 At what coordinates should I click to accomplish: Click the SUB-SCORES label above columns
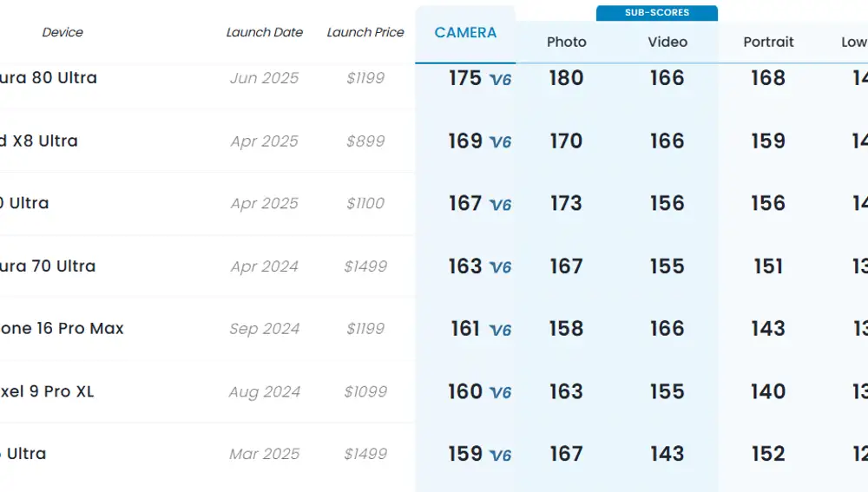click(x=657, y=13)
